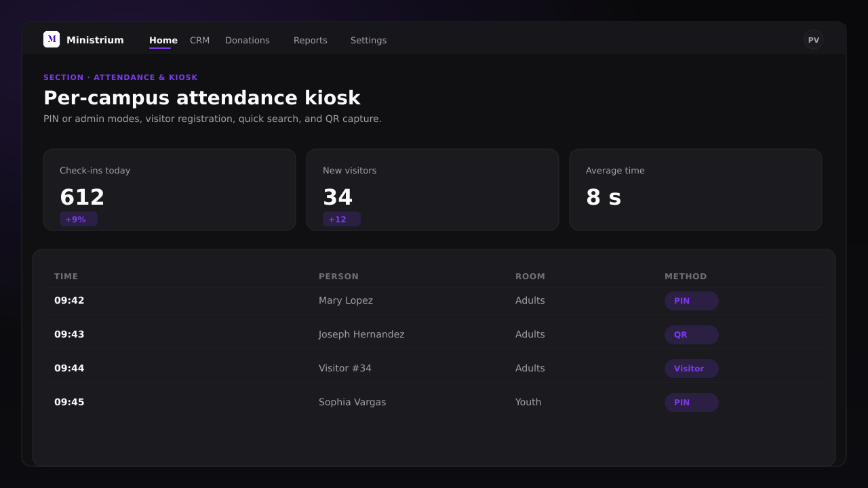Select the 09:42 time cell
868x488 pixels.
pos(69,300)
